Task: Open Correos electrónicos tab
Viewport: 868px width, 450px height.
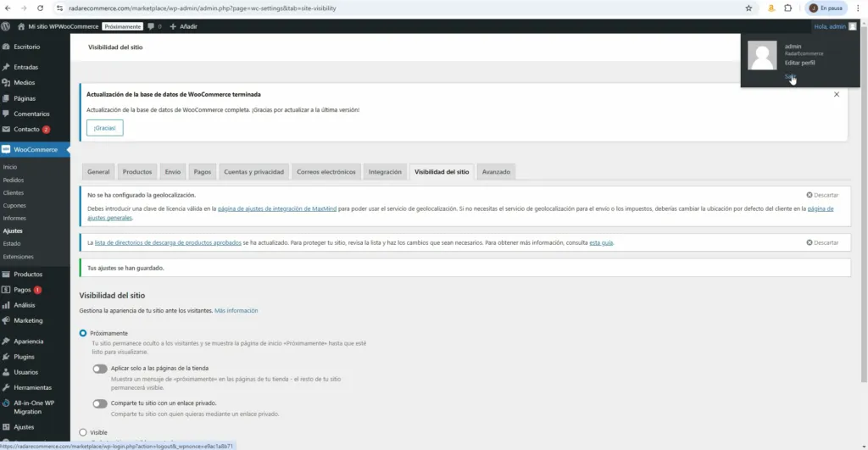Action: pos(326,171)
